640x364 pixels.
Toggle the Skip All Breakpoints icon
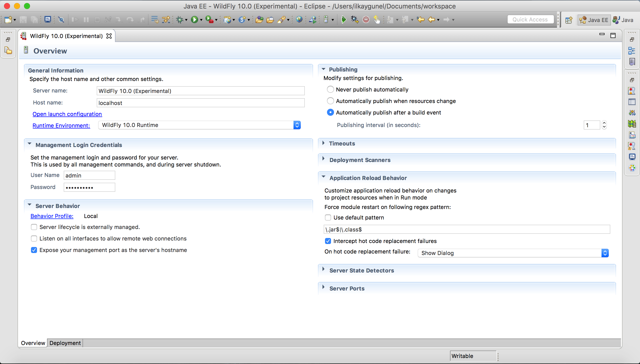(x=61, y=19)
